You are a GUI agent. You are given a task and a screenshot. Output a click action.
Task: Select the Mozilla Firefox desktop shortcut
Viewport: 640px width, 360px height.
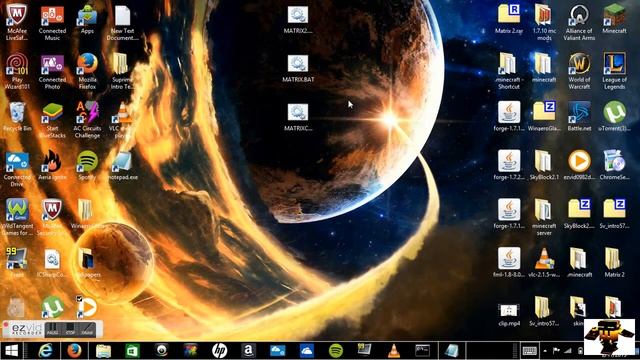(x=87, y=71)
